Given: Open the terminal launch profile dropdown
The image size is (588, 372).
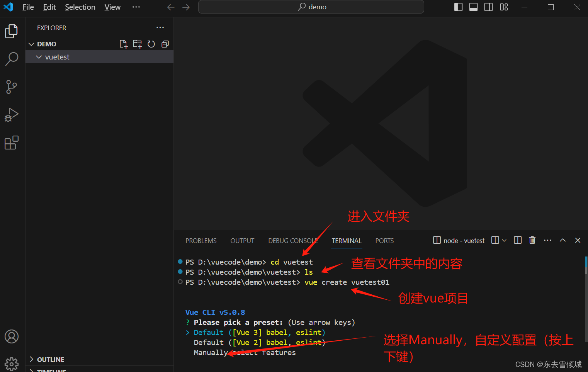Looking at the screenshot, I should pos(504,240).
